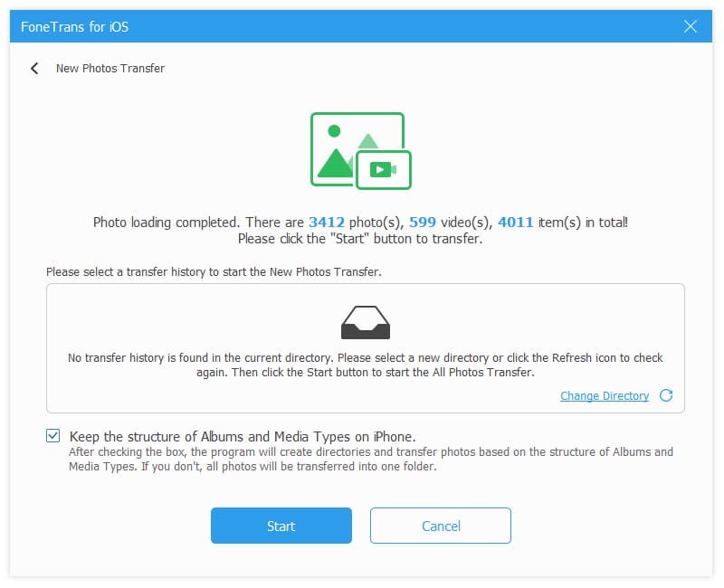Image resolution: width=724 pixels, height=588 pixels.
Task: Click the Please select a transfer history label
Action: 214,272
